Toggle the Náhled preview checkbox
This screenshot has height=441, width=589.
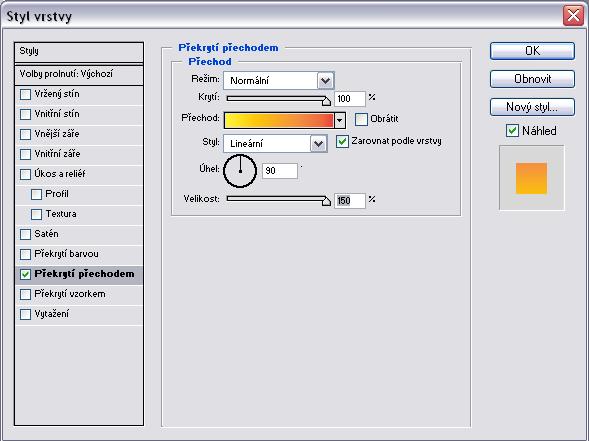512,131
